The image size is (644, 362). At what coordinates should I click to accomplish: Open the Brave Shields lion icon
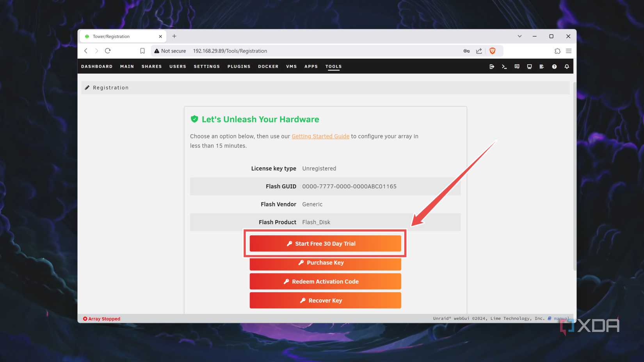(x=493, y=51)
